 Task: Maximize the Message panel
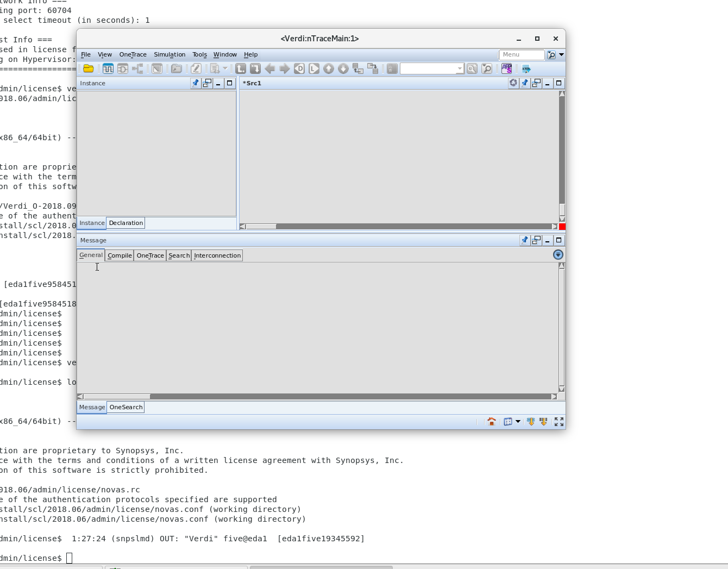click(x=558, y=240)
